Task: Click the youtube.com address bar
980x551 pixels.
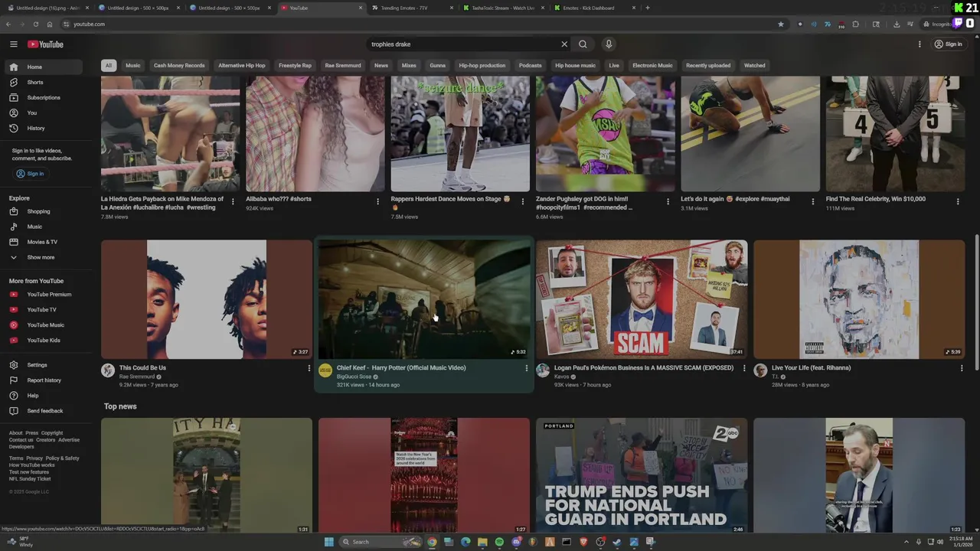Action: [x=417, y=24]
